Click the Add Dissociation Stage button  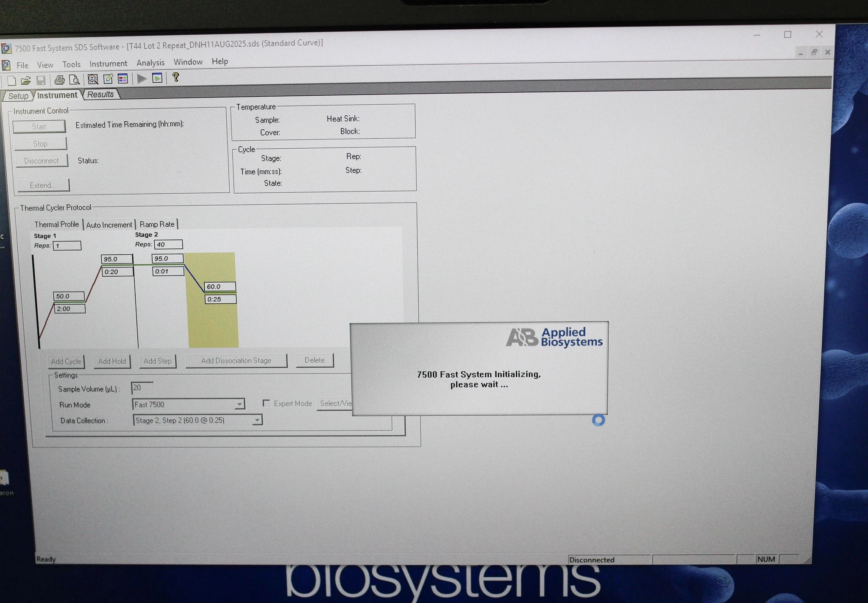[236, 361]
